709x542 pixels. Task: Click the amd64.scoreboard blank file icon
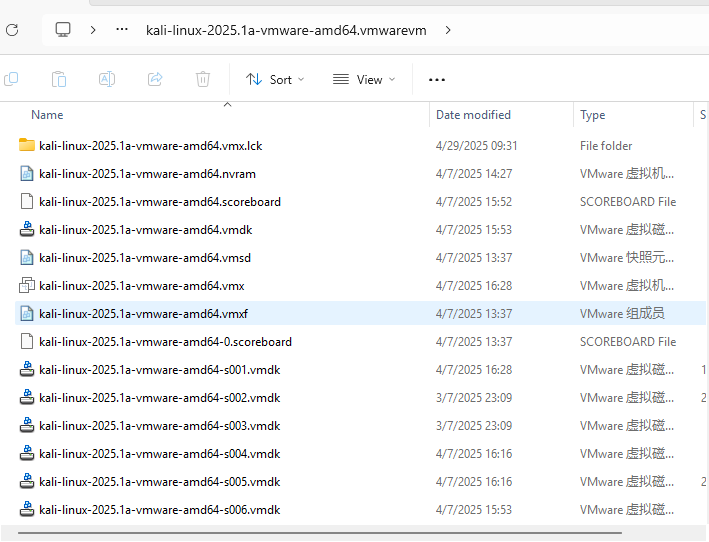pyautogui.click(x=27, y=202)
